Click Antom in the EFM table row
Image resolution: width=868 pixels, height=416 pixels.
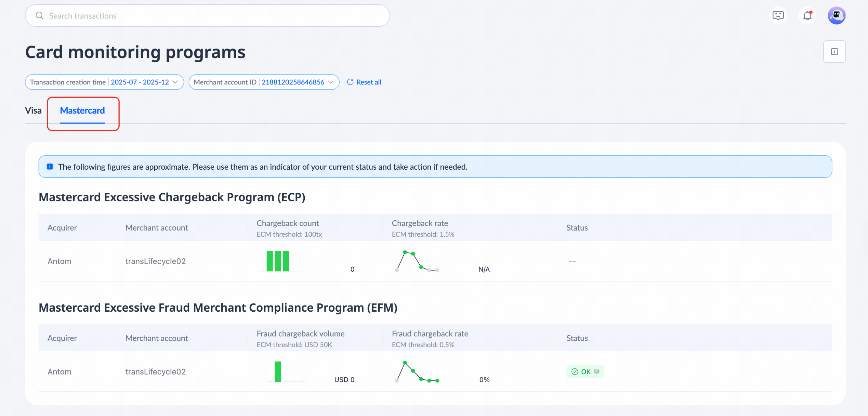(x=60, y=372)
